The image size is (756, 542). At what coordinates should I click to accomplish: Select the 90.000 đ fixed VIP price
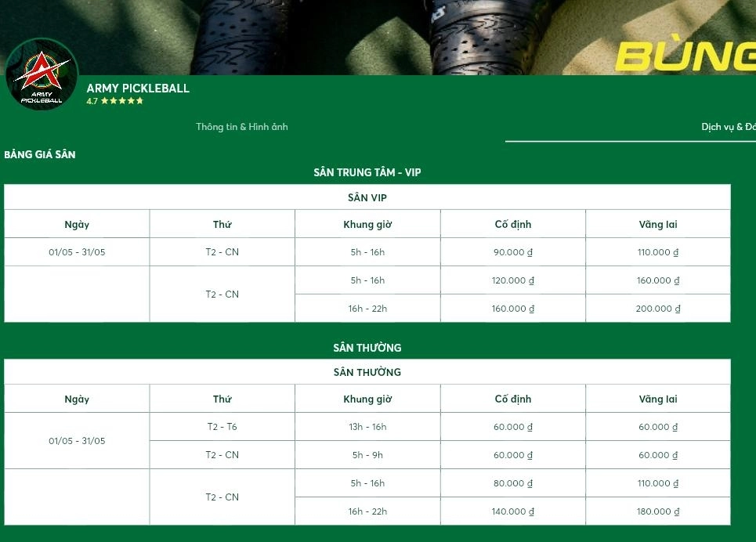[x=513, y=252]
